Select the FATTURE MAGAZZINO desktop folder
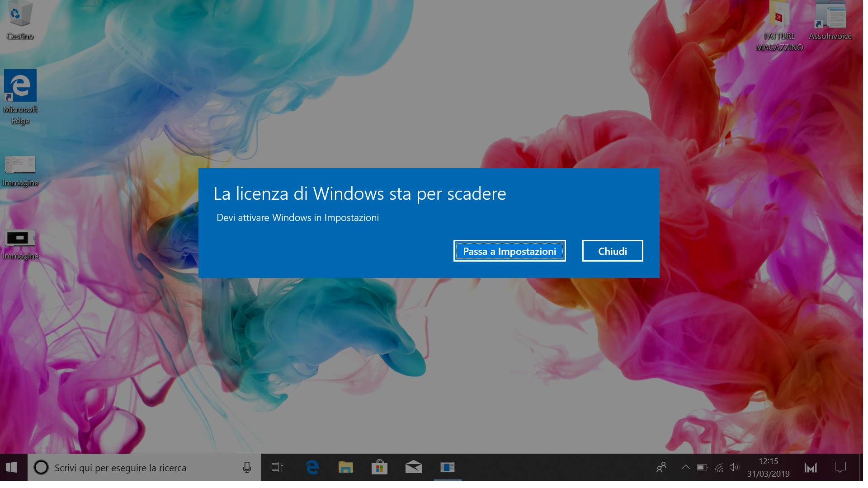Screen dimensions: 868x488 (x=779, y=26)
